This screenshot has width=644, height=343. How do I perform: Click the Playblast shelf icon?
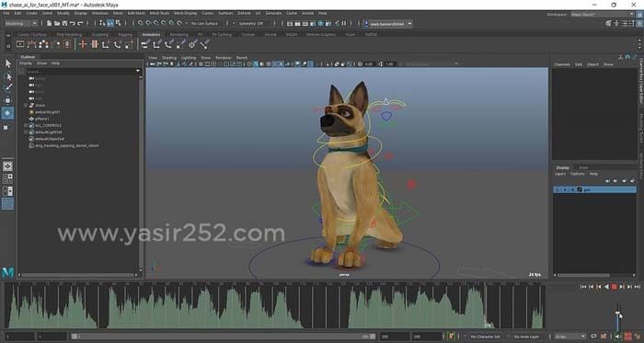[x=20, y=44]
